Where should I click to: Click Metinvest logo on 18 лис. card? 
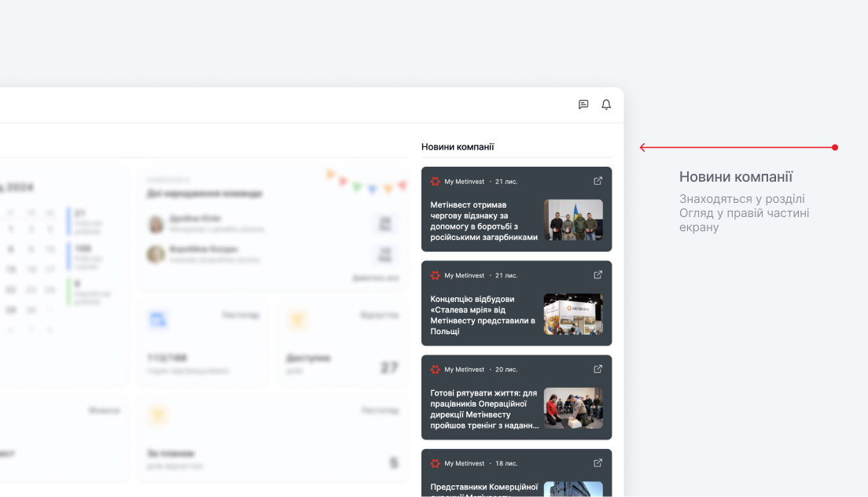(435, 464)
